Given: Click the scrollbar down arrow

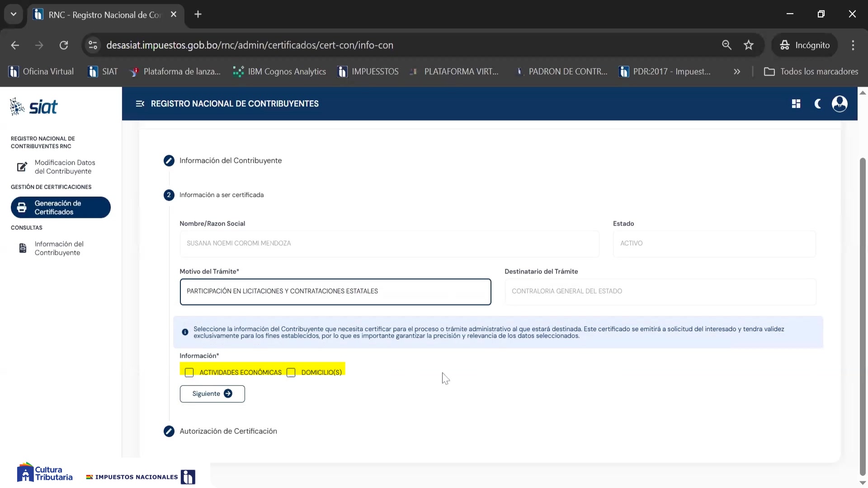Looking at the screenshot, I should (863, 483).
